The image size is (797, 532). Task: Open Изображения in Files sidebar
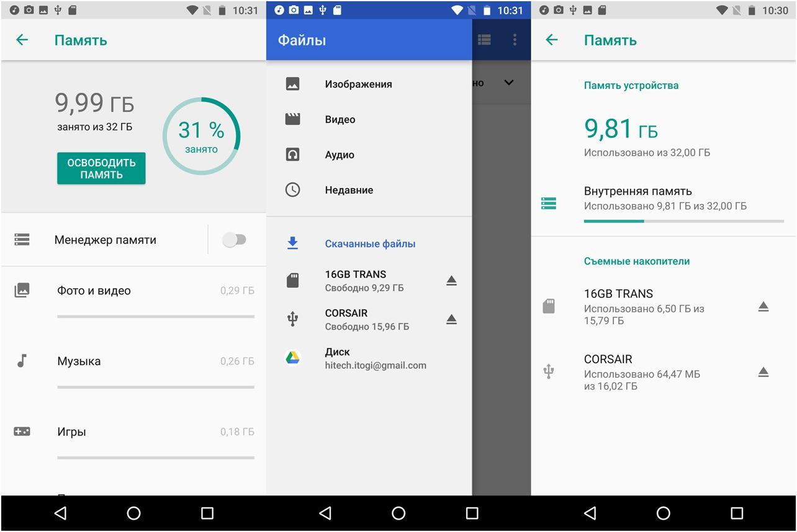pos(358,84)
